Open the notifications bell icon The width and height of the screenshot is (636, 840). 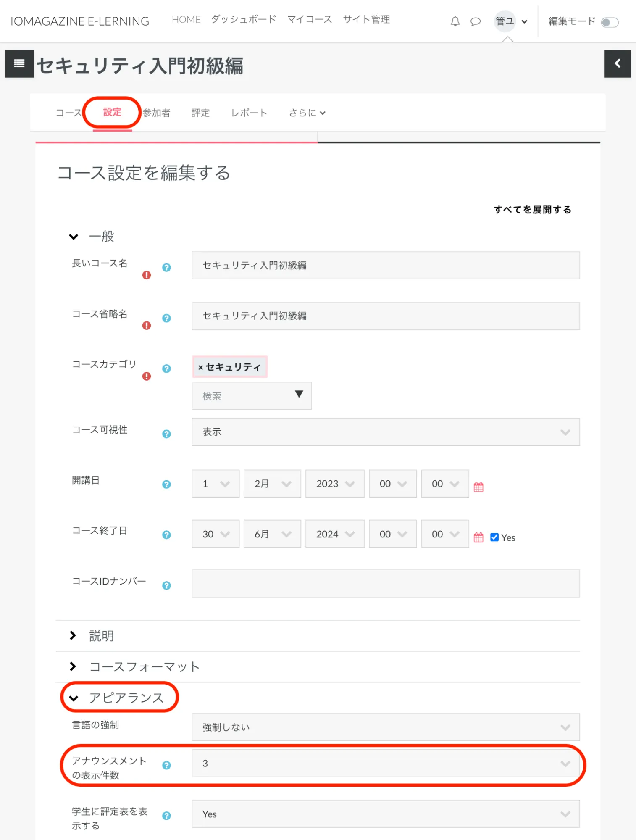pos(455,21)
